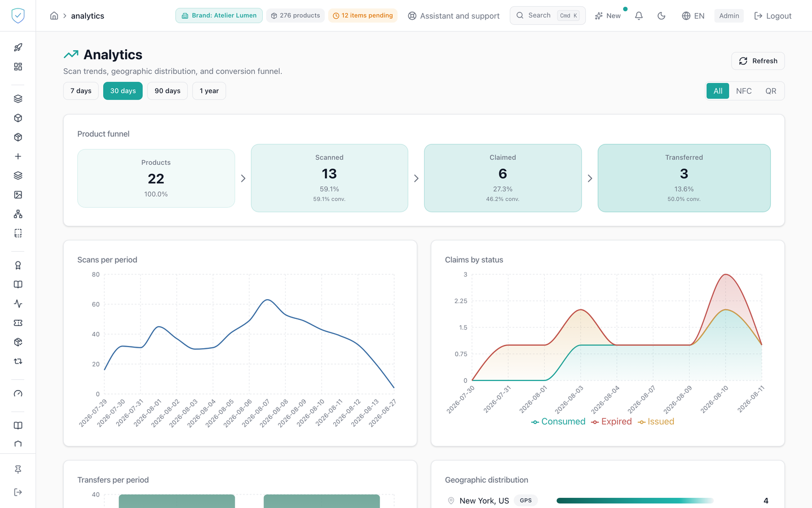Click the dashed square sidebar icon
The image size is (812, 508).
(x=18, y=233)
